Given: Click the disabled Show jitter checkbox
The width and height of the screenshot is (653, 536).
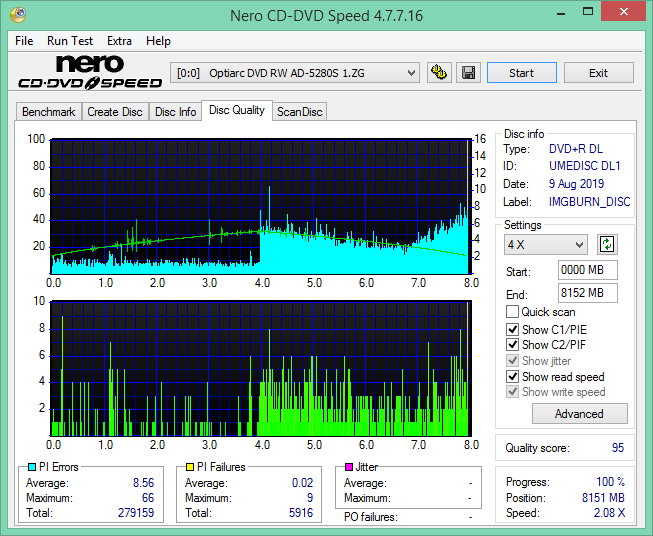Looking at the screenshot, I should 512,361.
